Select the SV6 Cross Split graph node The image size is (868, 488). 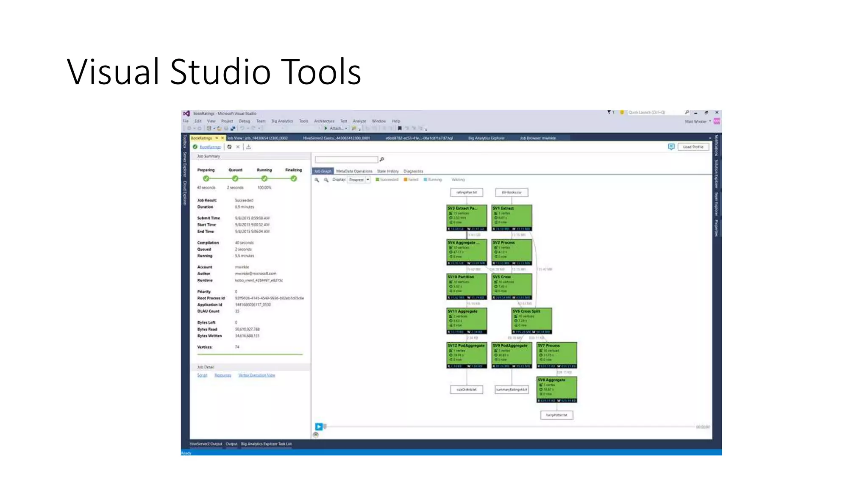[532, 321]
